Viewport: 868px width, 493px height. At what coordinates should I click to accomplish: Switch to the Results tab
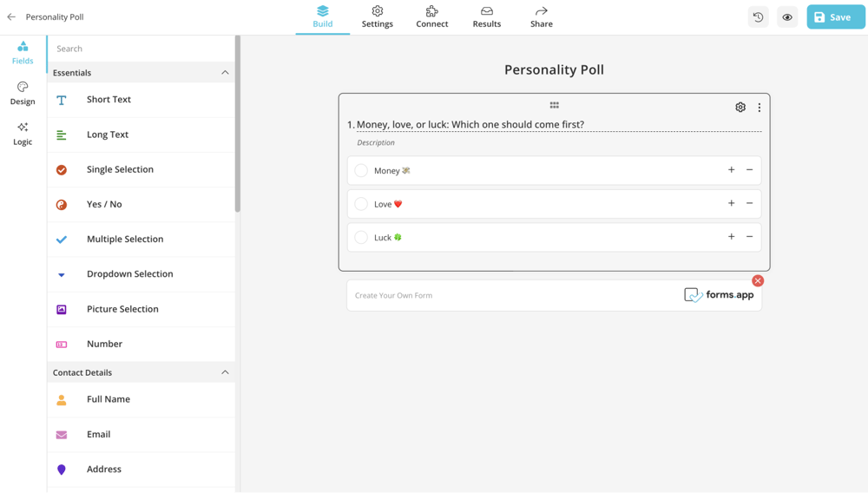pyautogui.click(x=486, y=16)
